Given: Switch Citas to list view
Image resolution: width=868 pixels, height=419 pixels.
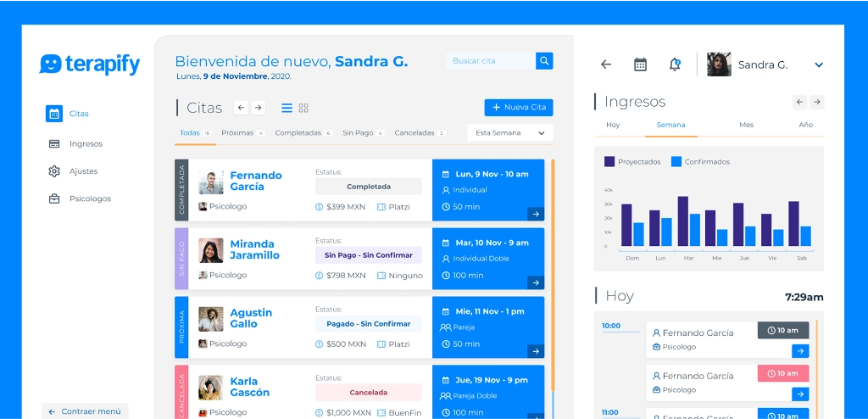Looking at the screenshot, I should pyautogui.click(x=287, y=108).
